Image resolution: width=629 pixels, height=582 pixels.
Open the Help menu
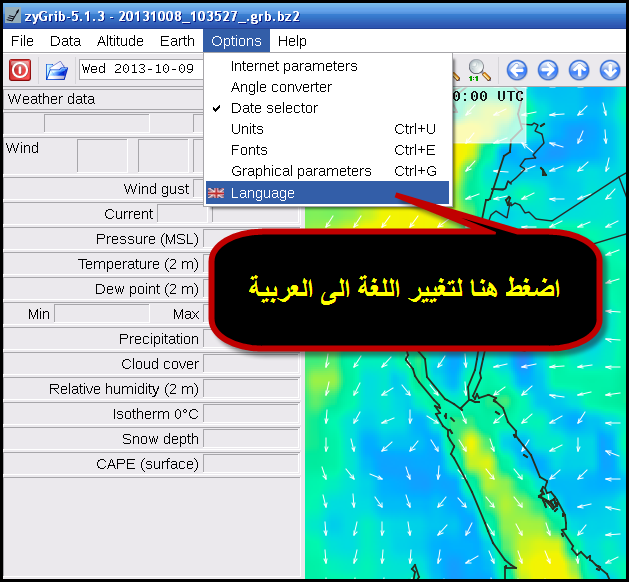click(x=292, y=41)
